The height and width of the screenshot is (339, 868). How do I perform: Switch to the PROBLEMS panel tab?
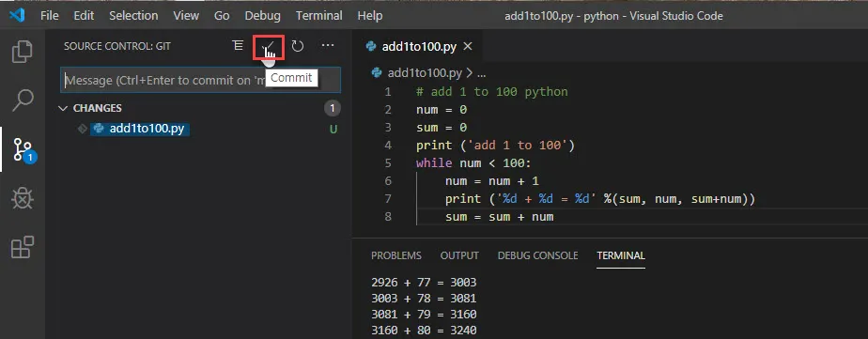point(395,255)
